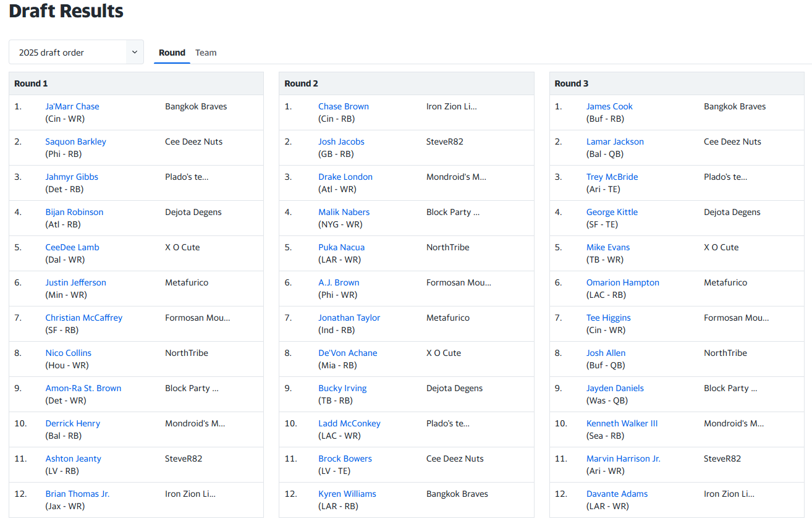Viewport: 812px width, 524px height.
Task: Open Josh Jacobs player page
Action: click(341, 142)
